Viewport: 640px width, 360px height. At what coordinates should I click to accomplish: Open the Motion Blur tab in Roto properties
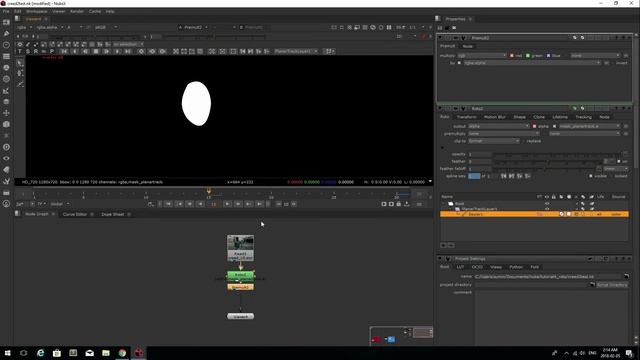[x=495, y=117]
